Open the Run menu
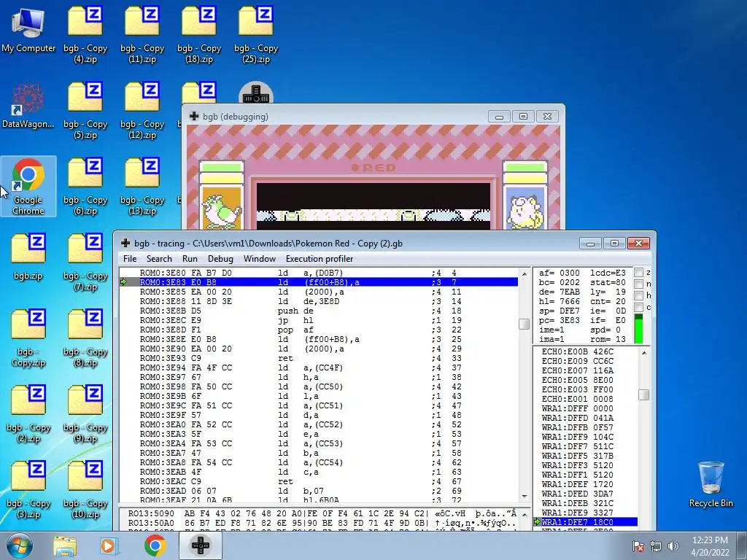Viewport: 747px width, 560px height. click(190, 259)
